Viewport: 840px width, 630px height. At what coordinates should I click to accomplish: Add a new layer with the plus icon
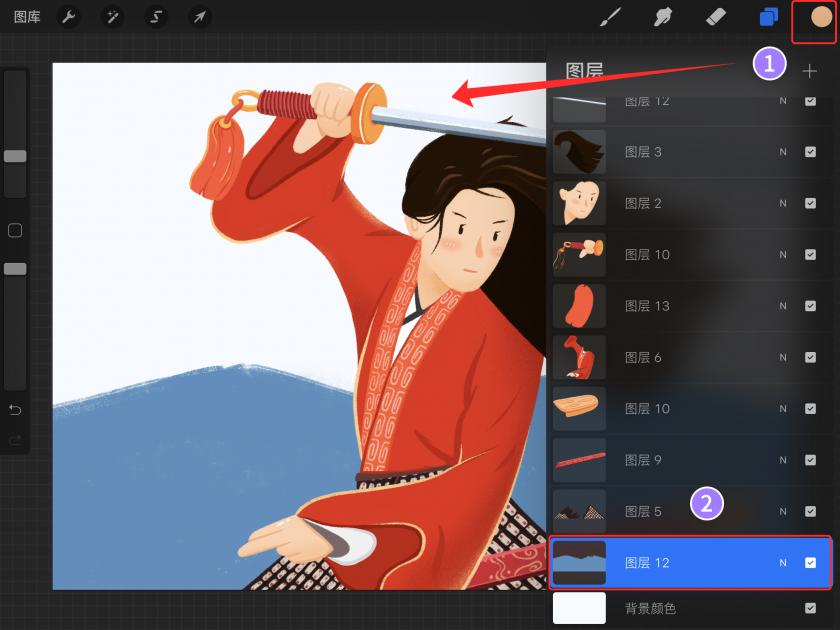[809, 71]
